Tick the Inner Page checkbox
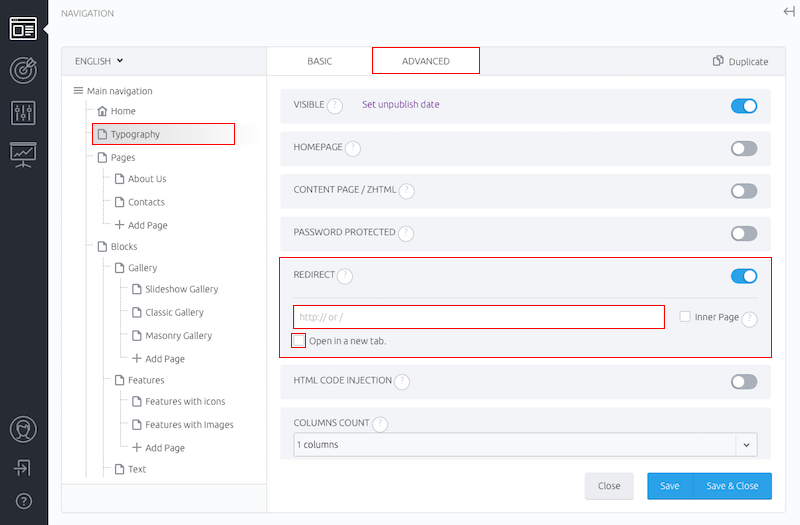800x525 pixels. [685, 316]
